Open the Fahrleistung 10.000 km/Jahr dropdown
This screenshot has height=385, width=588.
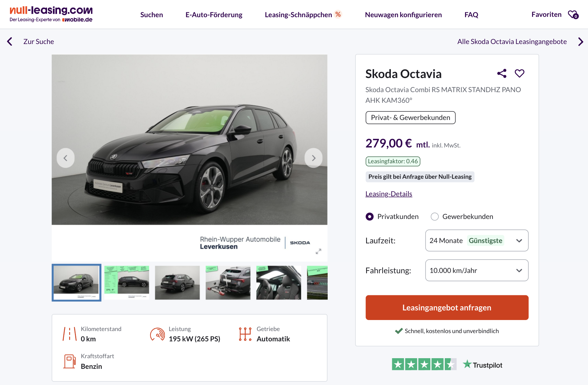476,271
